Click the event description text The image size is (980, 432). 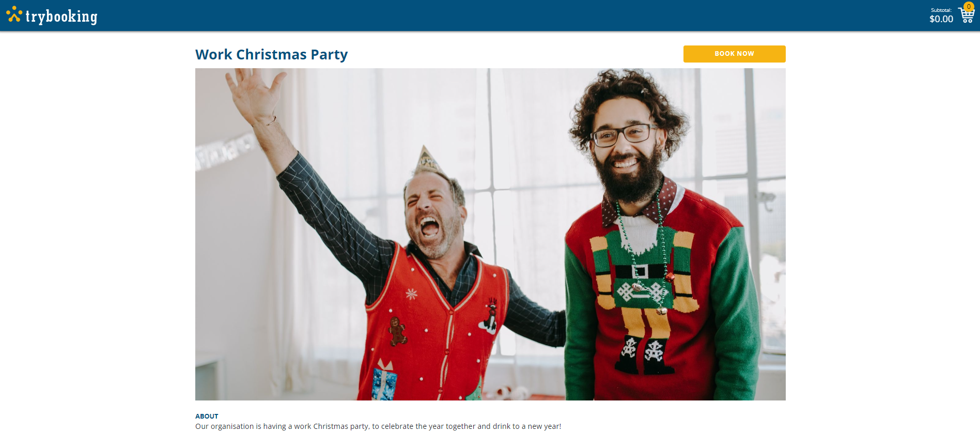[378, 426]
